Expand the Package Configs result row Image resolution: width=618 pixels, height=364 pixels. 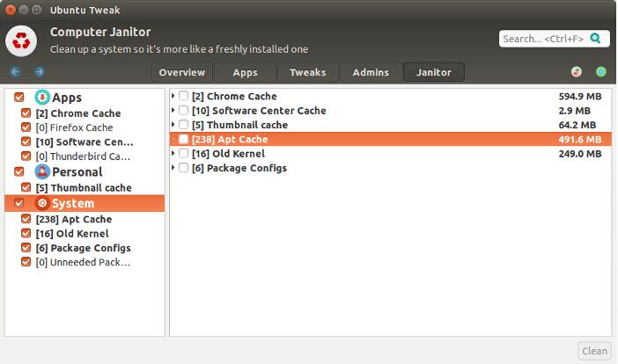[x=173, y=168]
